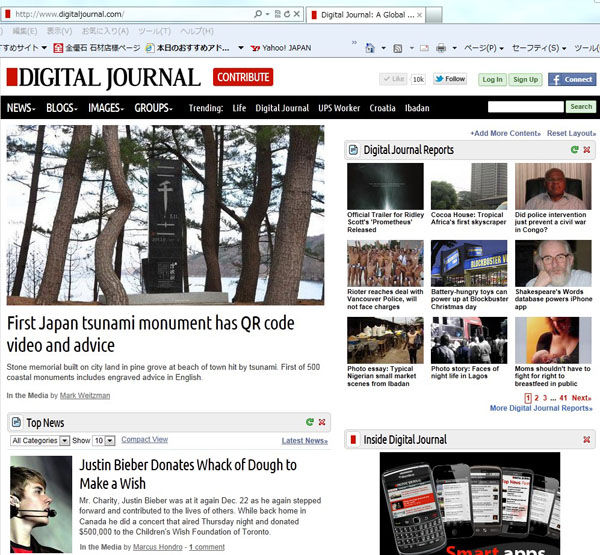Open the ページ(P) menu
This screenshot has width=600, height=555.
[484, 48]
